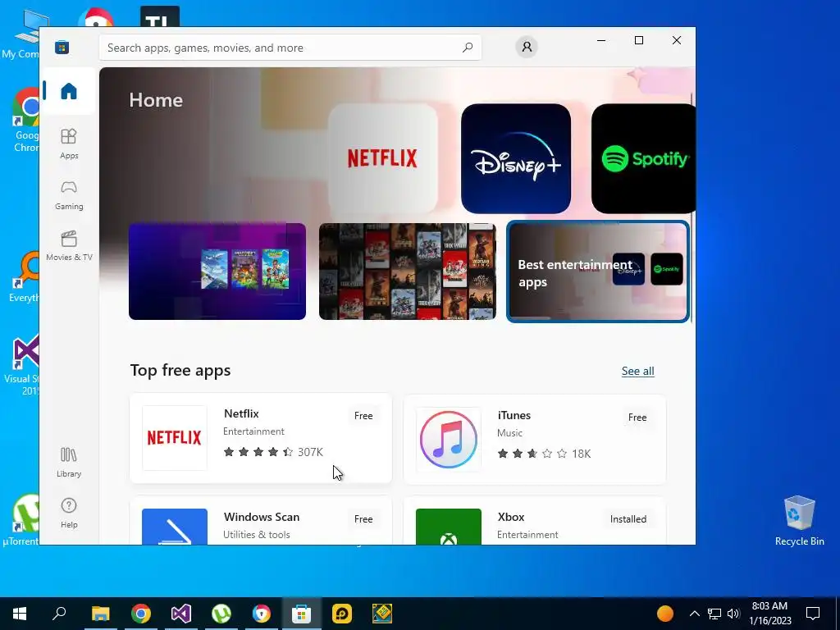Click the Netflix 307K star rating
Image resolution: width=840 pixels, height=630 pixels.
[x=273, y=452]
